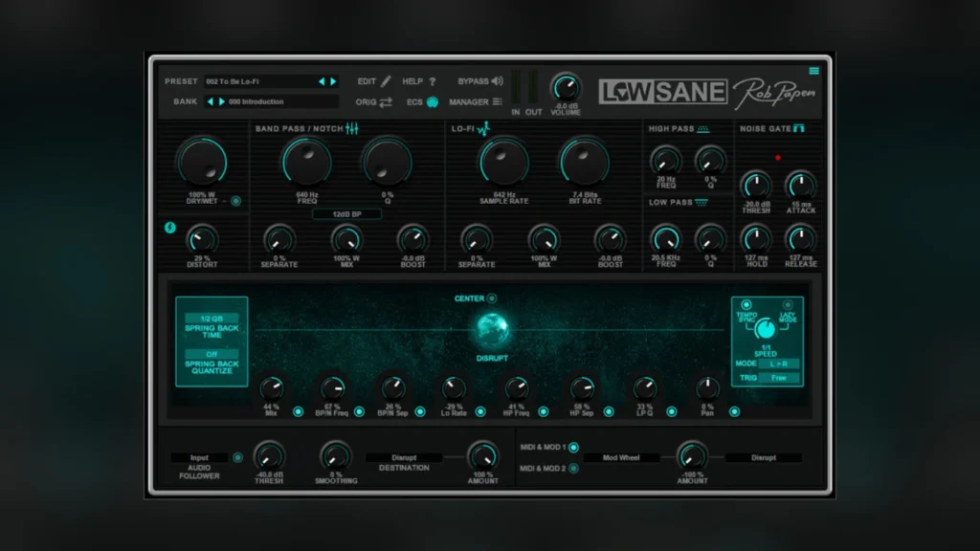Click the Noise Gate section icon
Screen dimensions: 980x551
798,129
